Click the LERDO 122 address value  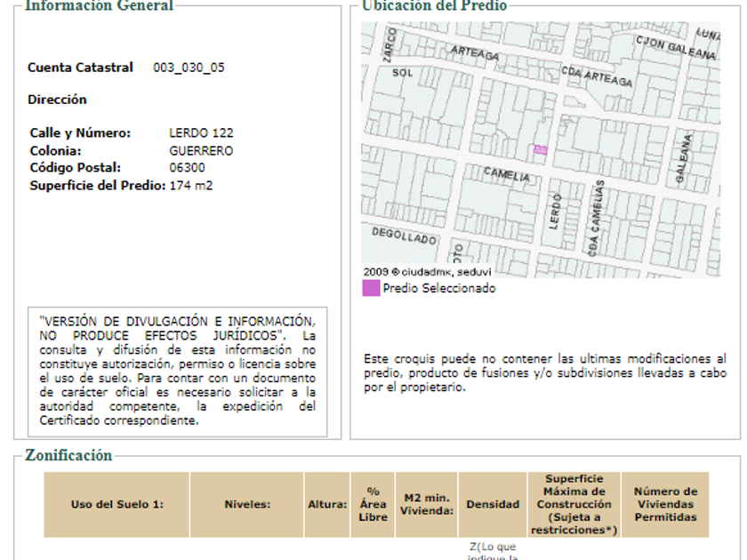click(x=201, y=133)
